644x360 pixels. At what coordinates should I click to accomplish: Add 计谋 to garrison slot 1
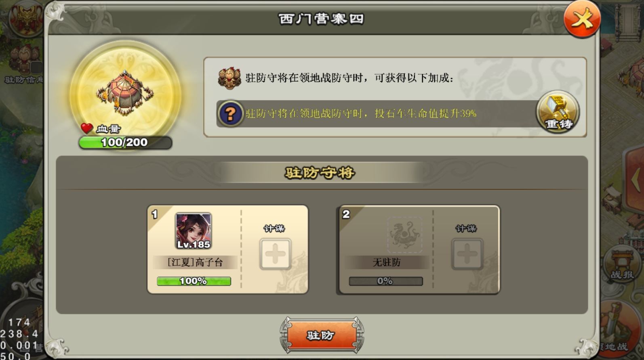(275, 254)
